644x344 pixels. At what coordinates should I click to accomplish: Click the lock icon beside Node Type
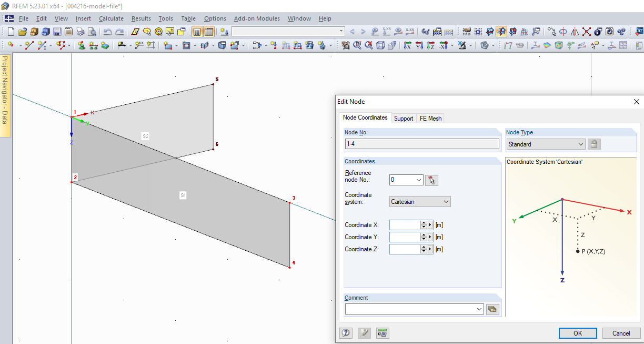(595, 144)
